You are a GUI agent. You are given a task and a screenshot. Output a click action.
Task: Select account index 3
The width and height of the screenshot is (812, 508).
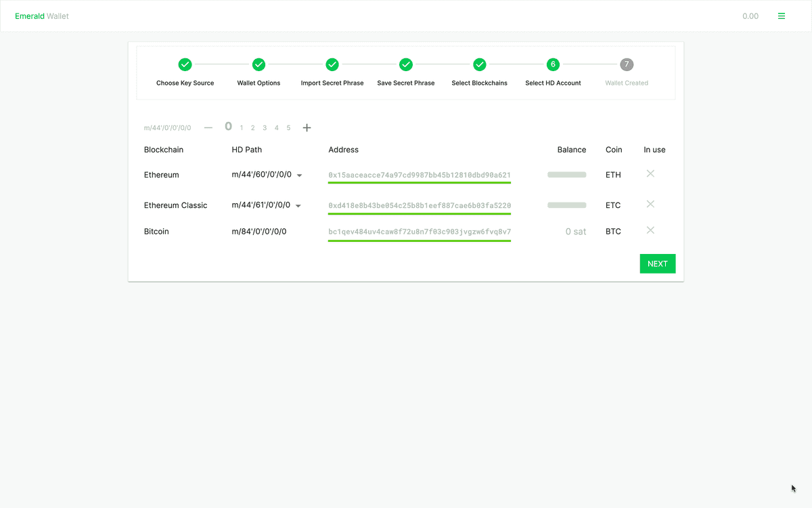(x=265, y=128)
